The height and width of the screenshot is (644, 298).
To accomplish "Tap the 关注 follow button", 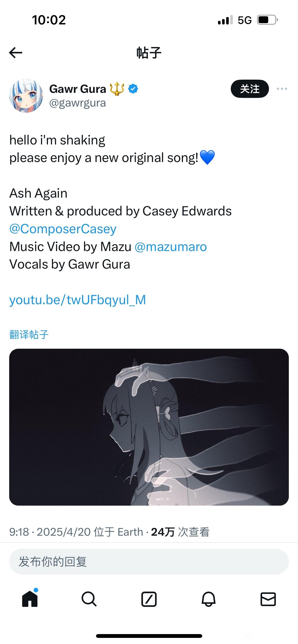I will [250, 89].
